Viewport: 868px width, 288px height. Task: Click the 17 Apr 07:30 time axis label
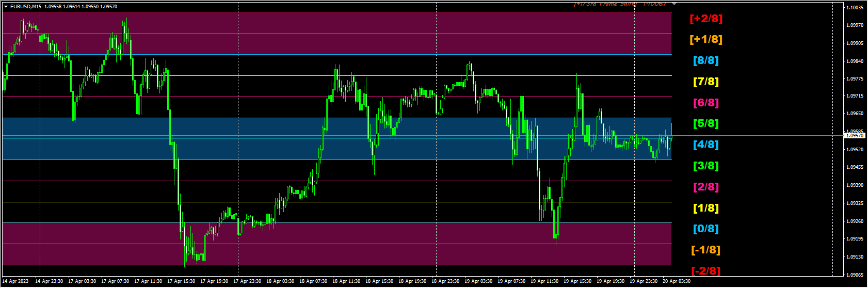(115, 282)
